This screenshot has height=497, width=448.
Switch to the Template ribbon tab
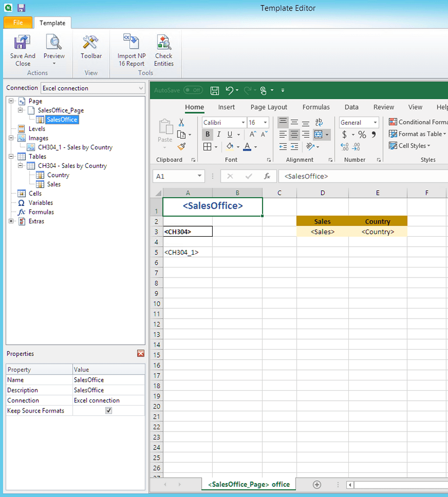[53, 23]
